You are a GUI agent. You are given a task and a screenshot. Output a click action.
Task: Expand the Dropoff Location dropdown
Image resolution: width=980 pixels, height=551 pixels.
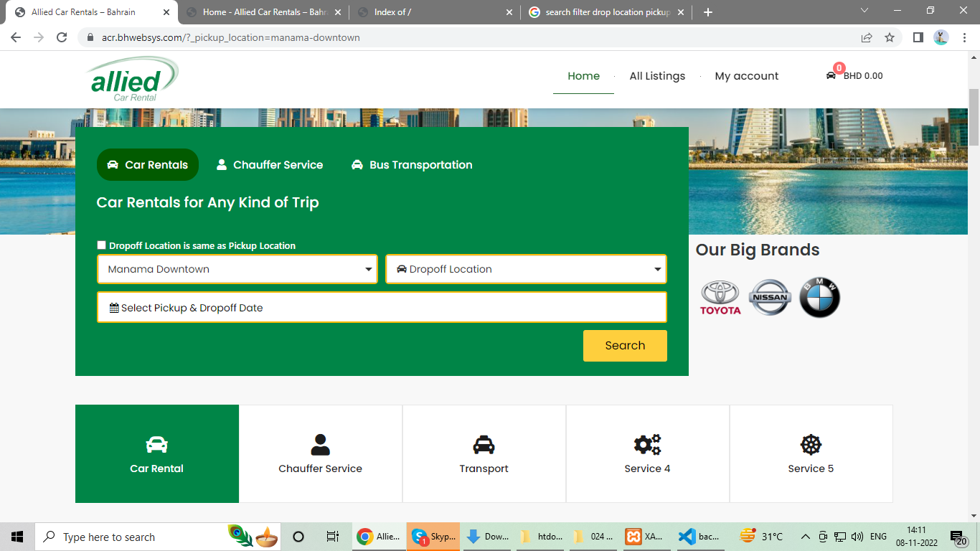coord(526,270)
